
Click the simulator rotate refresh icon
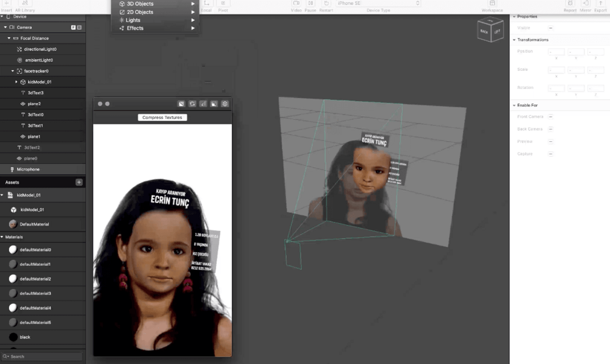tap(192, 104)
